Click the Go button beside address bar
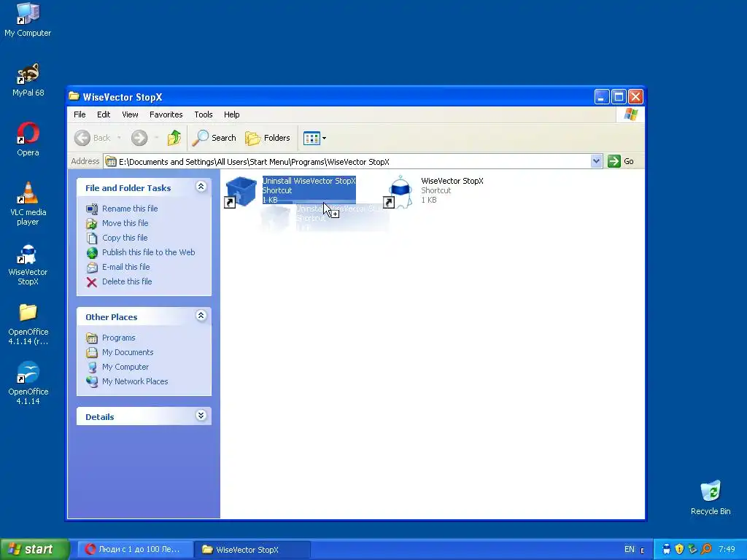Image resolution: width=747 pixels, height=560 pixels. [x=622, y=161]
